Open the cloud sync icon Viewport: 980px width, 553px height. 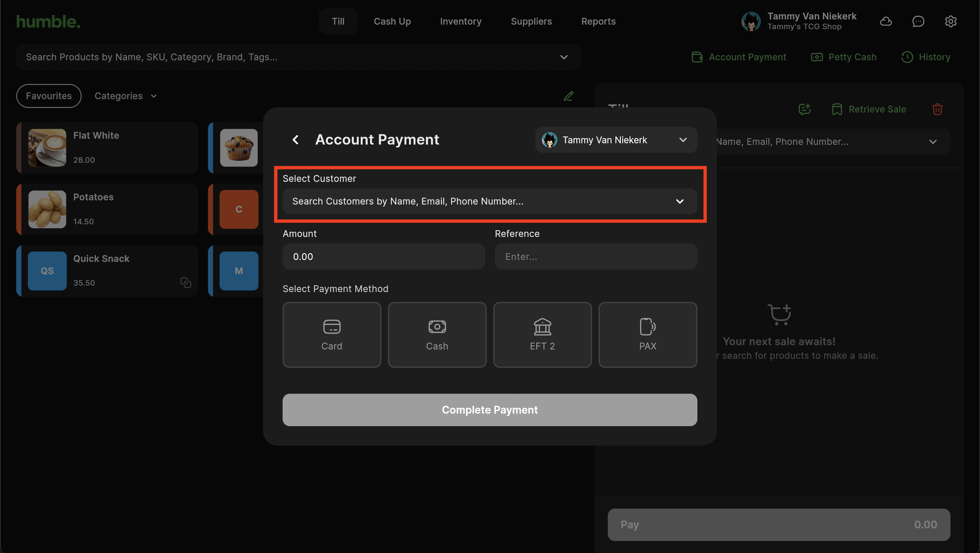(886, 21)
